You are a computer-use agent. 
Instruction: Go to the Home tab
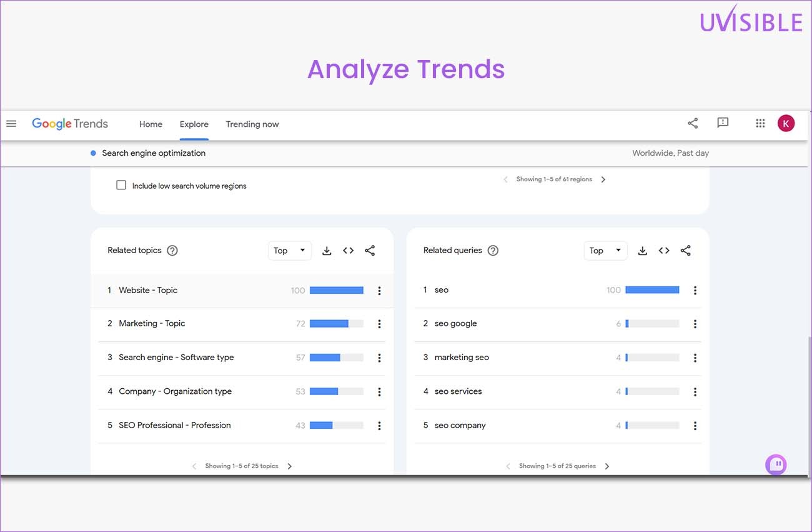coord(151,124)
